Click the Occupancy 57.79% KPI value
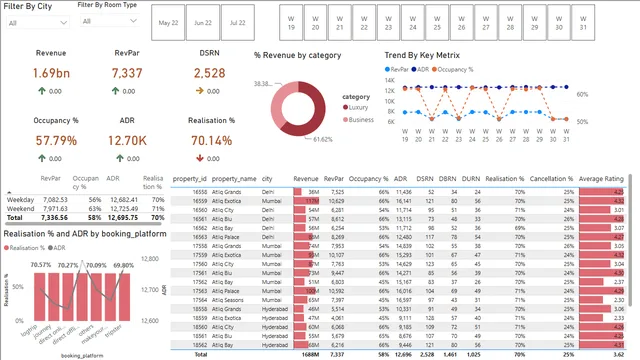640x360 pixels. point(56,141)
